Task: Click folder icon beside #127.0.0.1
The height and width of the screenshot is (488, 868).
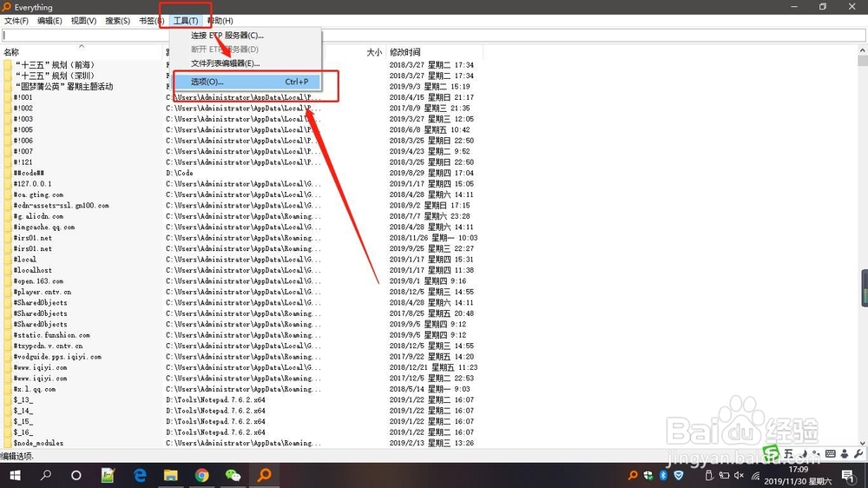Action: point(7,183)
